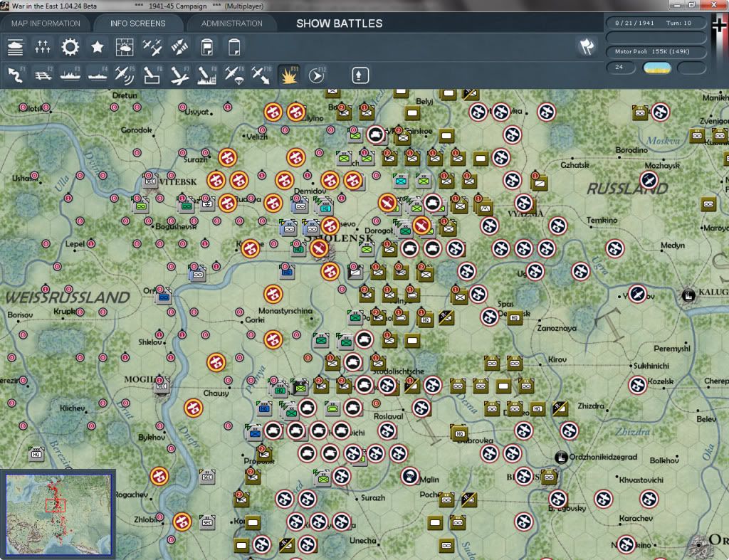The height and width of the screenshot is (560, 729).
Task: Open the Order of Battle tank-list icon
Action: coord(16,47)
